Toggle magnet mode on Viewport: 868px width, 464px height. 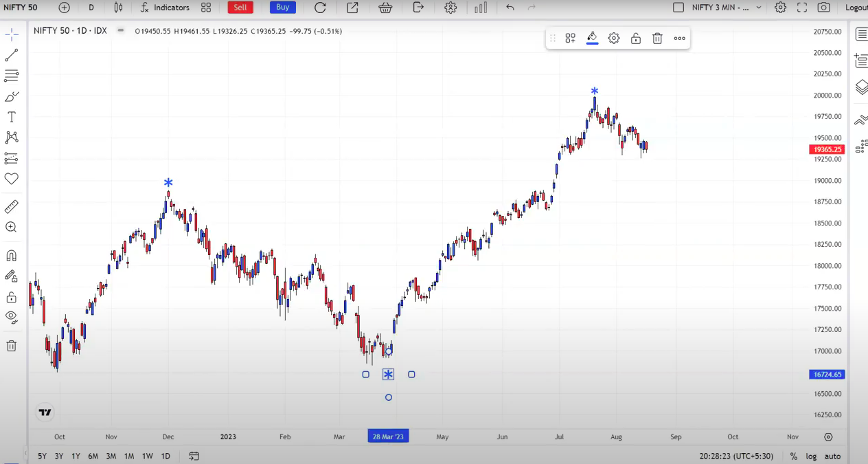click(x=12, y=256)
